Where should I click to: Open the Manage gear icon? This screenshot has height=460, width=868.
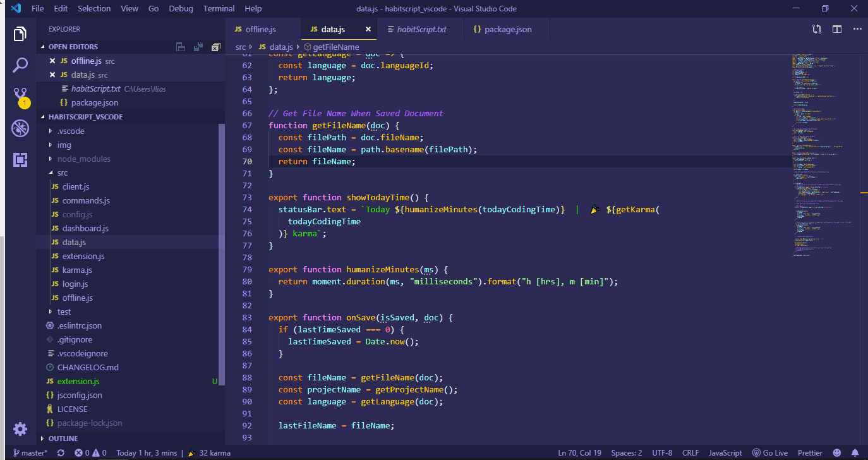(20, 429)
